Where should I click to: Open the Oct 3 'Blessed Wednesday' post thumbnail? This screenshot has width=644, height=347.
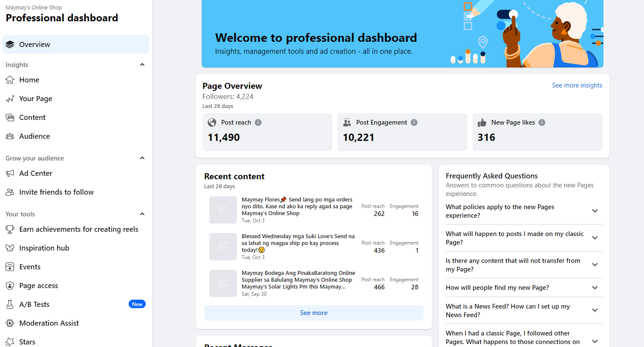pos(223,247)
